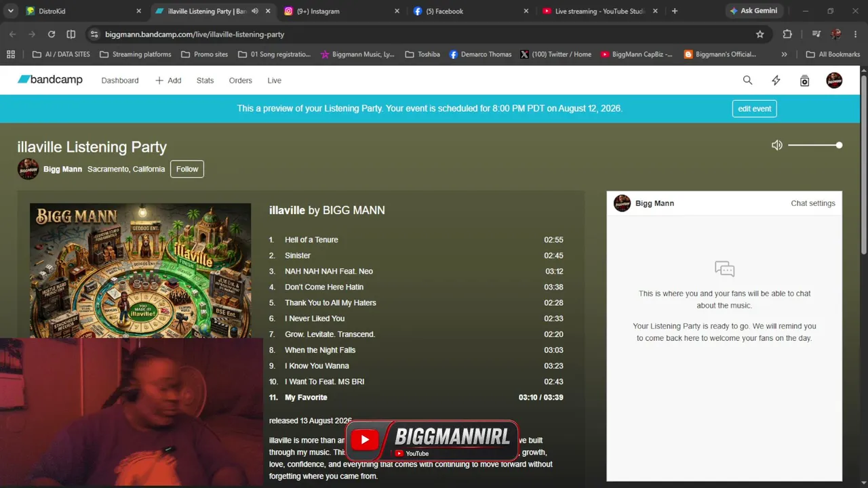Open the Biggmann Music, Ly... bookmark
This screenshot has width=868, height=488.
tap(357, 54)
